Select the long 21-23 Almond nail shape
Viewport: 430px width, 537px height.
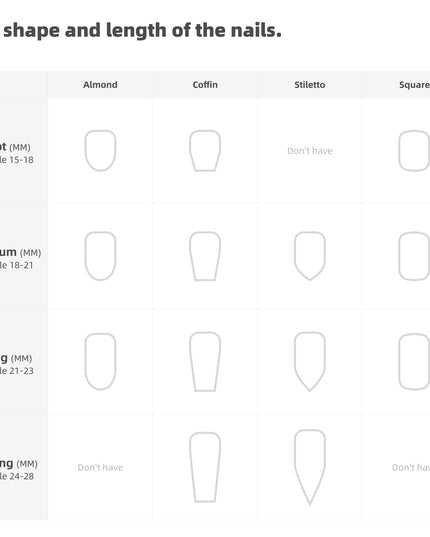tap(100, 361)
